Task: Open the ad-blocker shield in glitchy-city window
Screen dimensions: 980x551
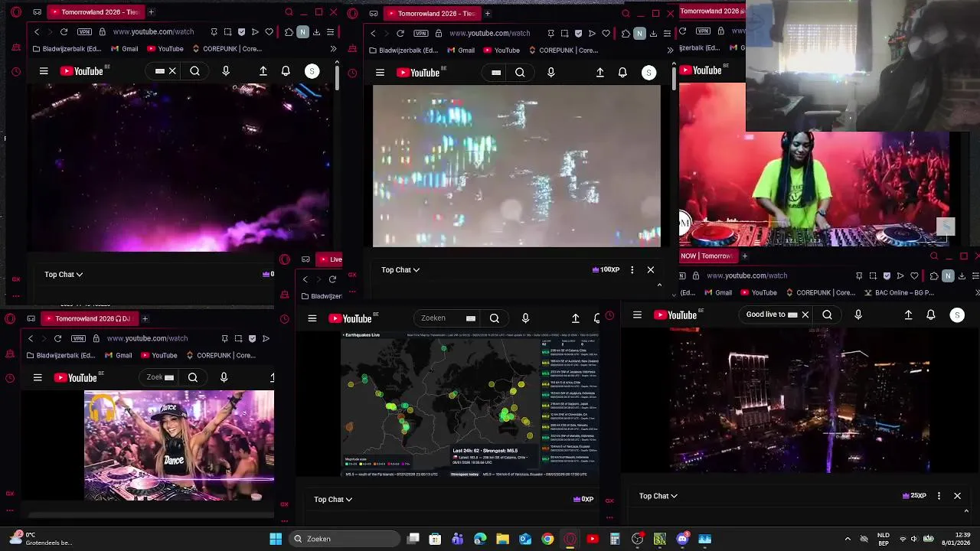Action: tap(578, 34)
